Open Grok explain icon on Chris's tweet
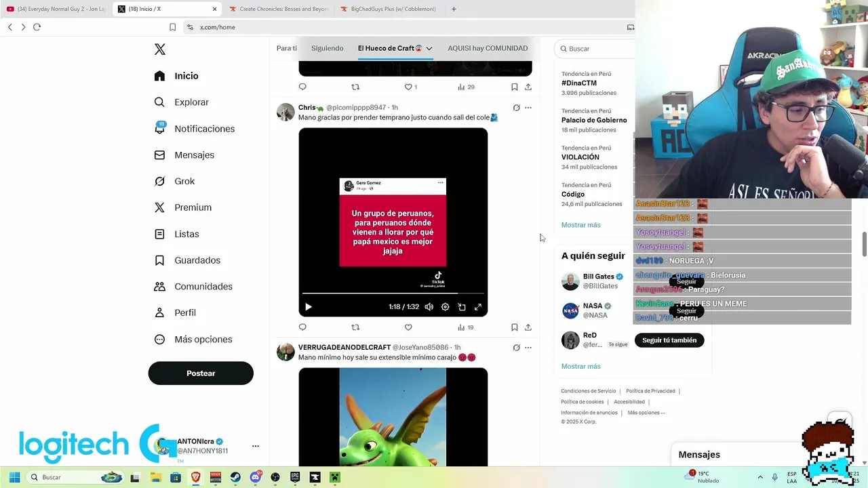 click(516, 108)
